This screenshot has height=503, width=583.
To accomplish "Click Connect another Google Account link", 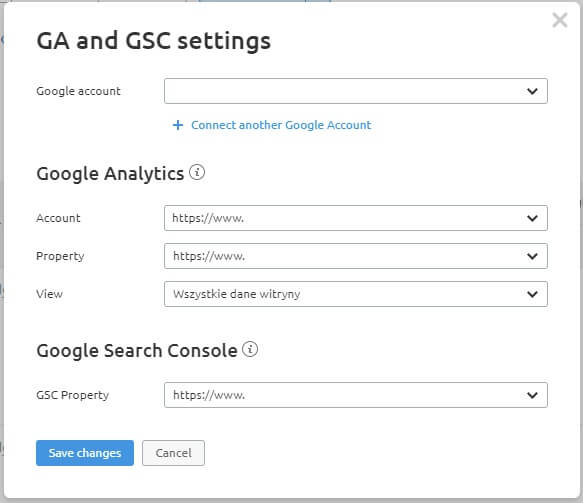I will pos(281,125).
